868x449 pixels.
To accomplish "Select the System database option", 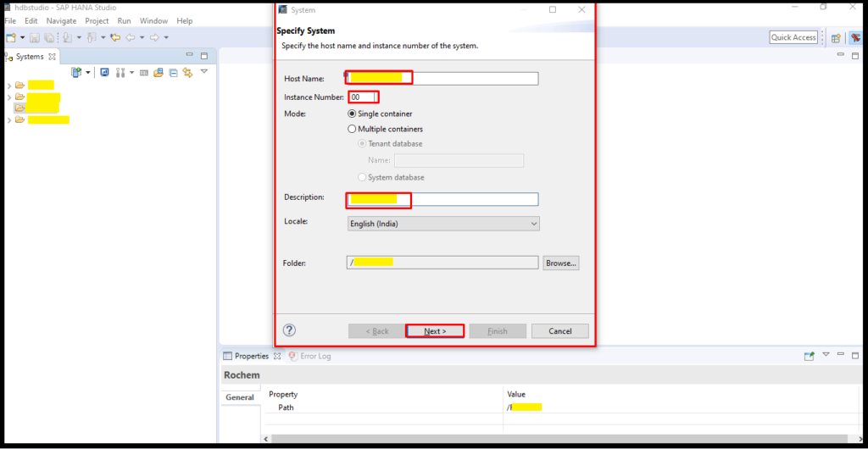I will pyautogui.click(x=392, y=178).
